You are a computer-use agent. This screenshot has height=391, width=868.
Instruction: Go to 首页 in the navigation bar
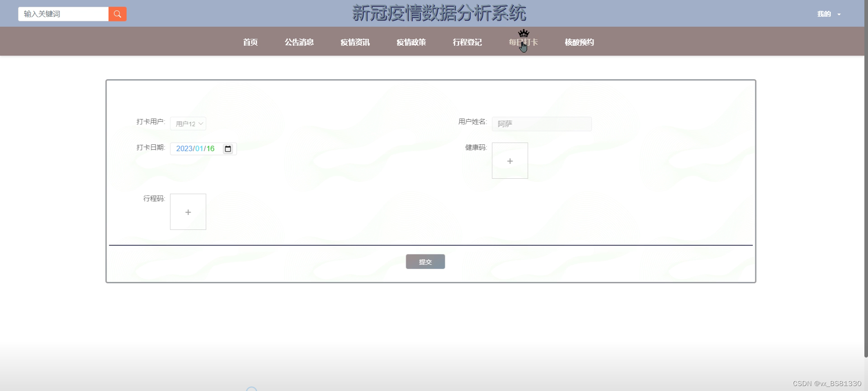250,42
